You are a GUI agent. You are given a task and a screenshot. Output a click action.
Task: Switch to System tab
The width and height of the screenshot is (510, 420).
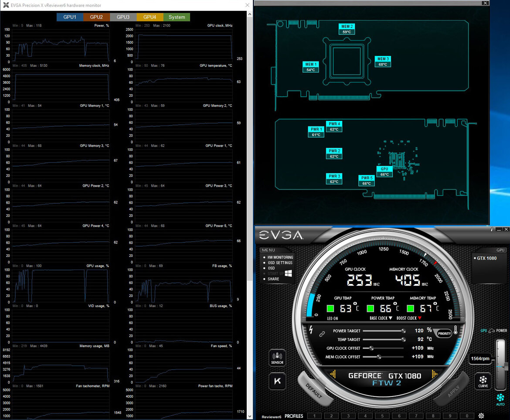[x=177, y=17]
